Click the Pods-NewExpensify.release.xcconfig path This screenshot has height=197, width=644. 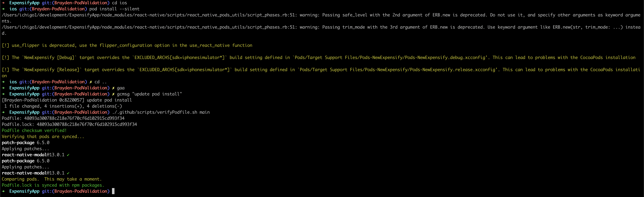(x=398, y=70)
